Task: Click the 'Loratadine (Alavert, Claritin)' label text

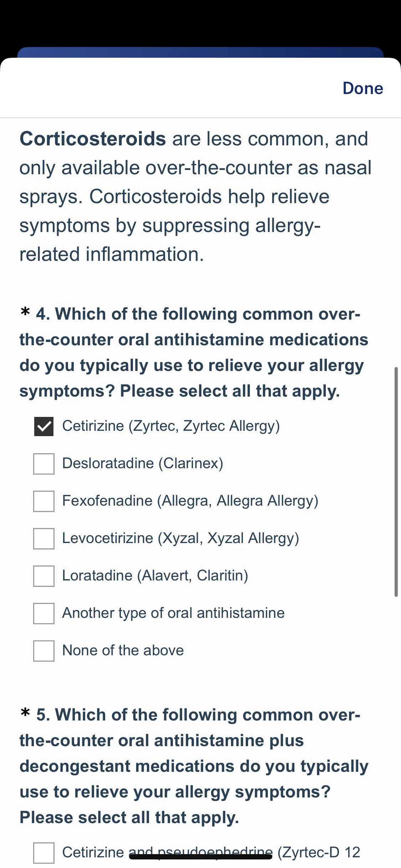Action: (x=155, y=575)
